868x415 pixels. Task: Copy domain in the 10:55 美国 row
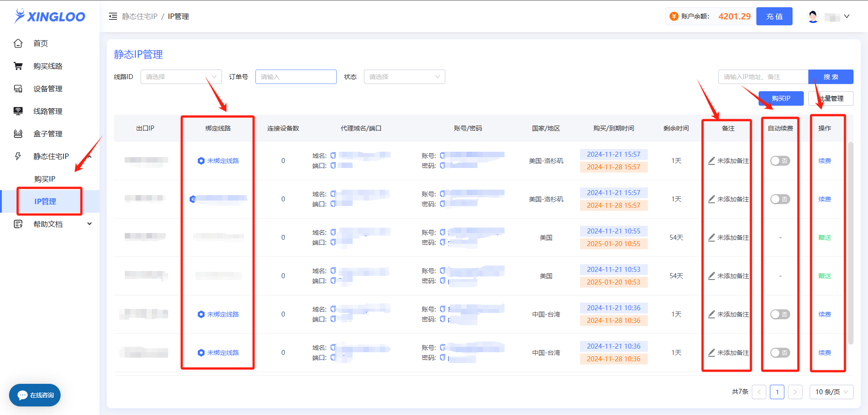pyautogui.click(x=333, y=232)
